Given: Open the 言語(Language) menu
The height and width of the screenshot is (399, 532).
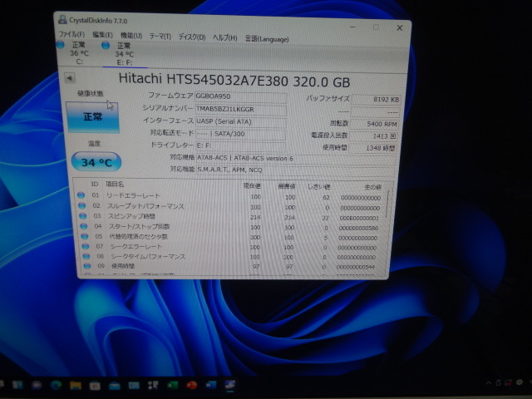Looking at the screenshot, I should coord(267,39).
